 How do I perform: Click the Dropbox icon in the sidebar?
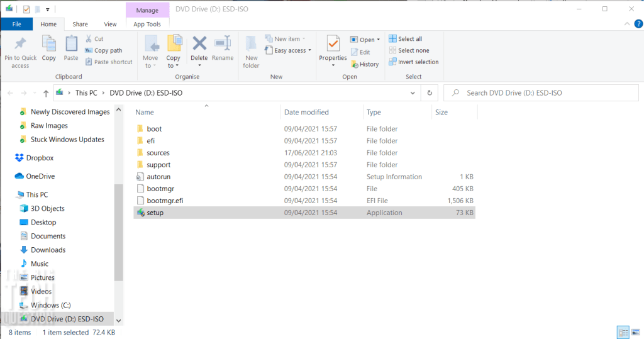[x=19, y=158]
